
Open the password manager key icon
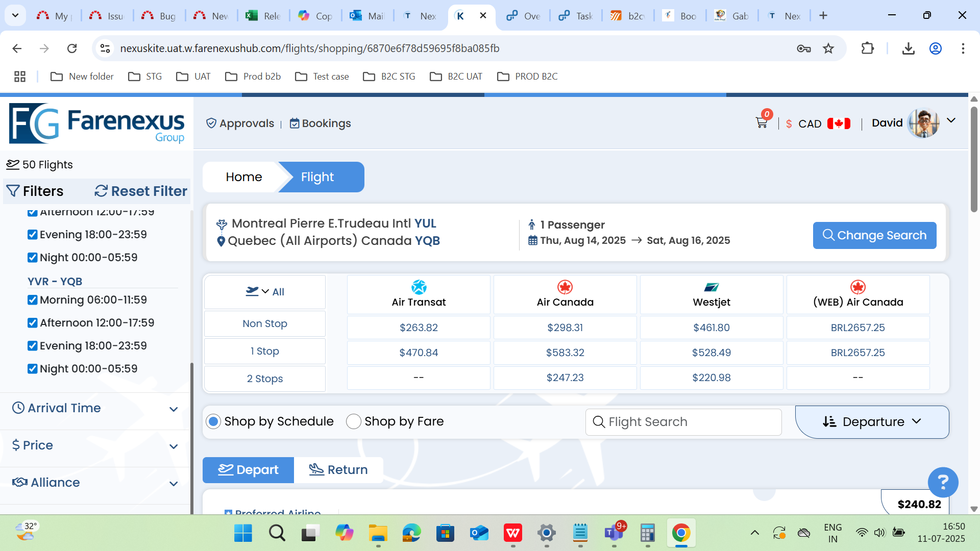pos(804,48)
